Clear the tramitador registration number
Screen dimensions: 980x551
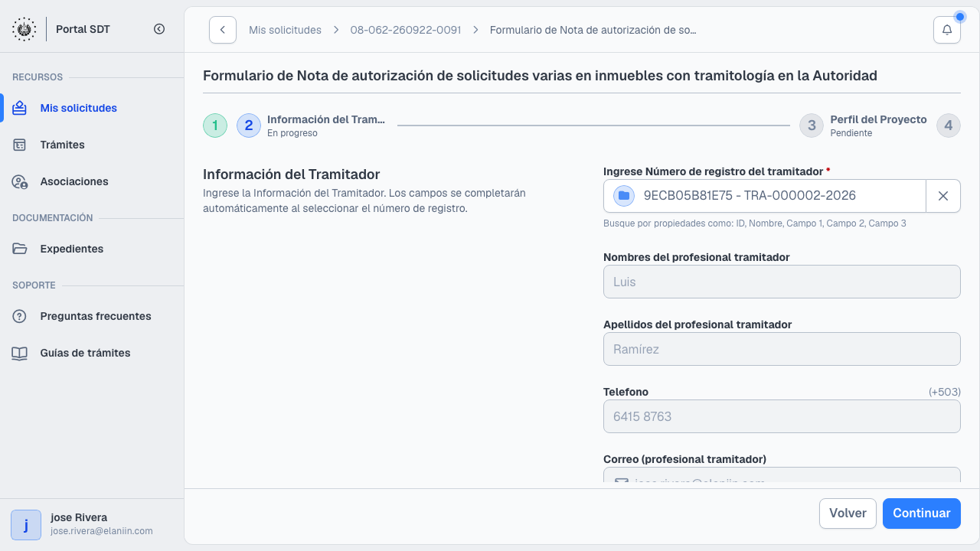click(943, 196)
